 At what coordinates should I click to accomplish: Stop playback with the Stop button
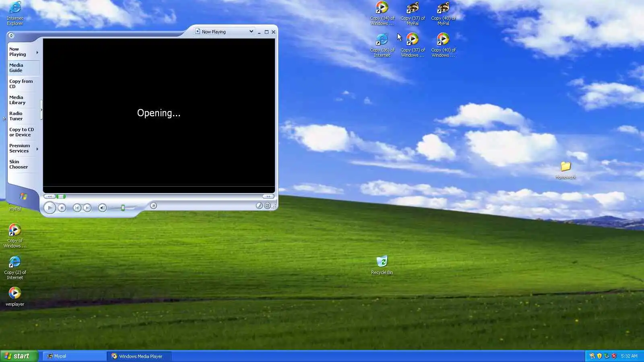(62, 208)
